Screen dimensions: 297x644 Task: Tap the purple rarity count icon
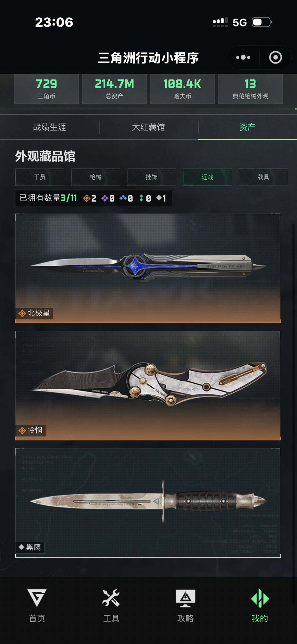coord(105,198)
